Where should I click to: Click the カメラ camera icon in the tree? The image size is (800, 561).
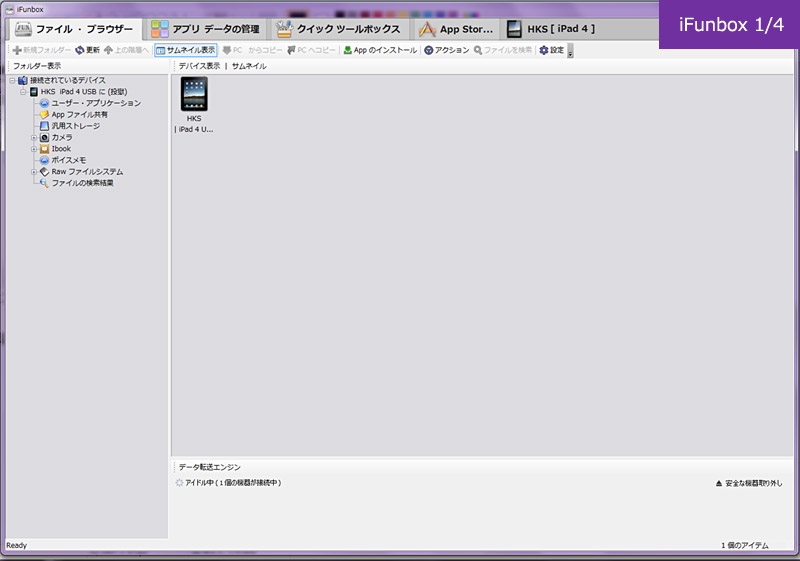pos(44,138)
